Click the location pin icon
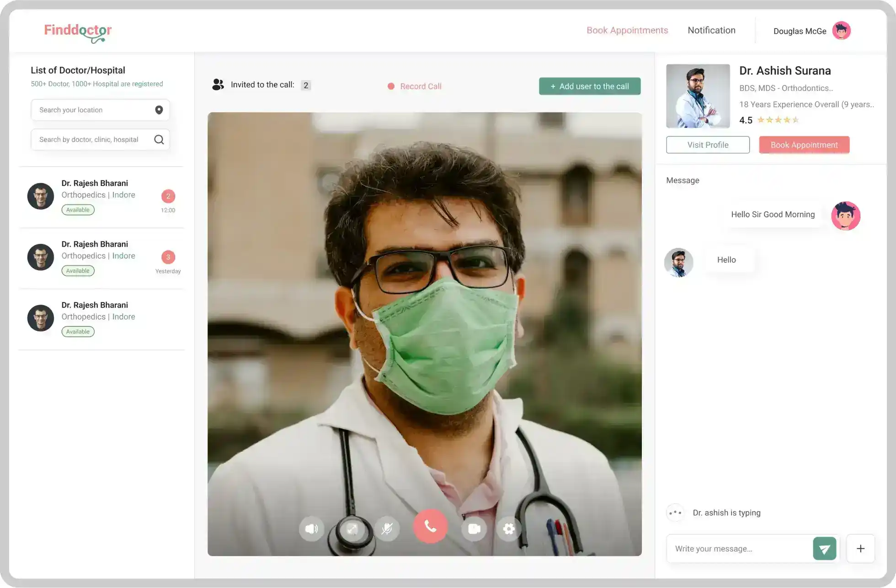Image resolution: width=896 pixels, height=588 pixels. pyautogui.click(x=159, y=110)
